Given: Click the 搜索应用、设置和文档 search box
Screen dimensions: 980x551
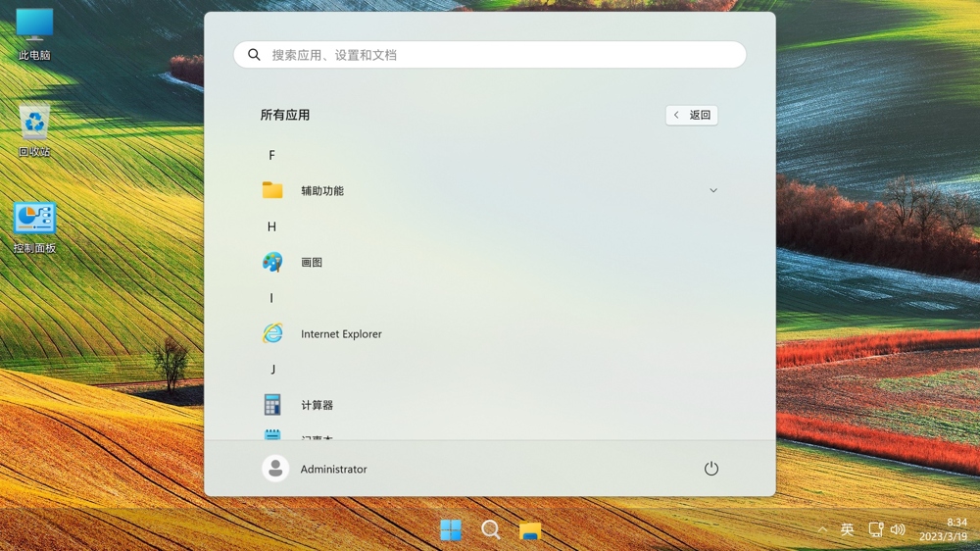Looking at the screenshot, I should click(x=490, y=55).
